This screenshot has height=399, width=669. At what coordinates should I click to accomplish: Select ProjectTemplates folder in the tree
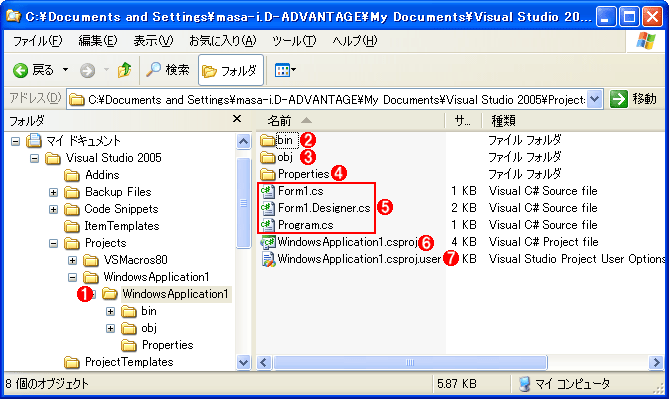pos(129,362)
